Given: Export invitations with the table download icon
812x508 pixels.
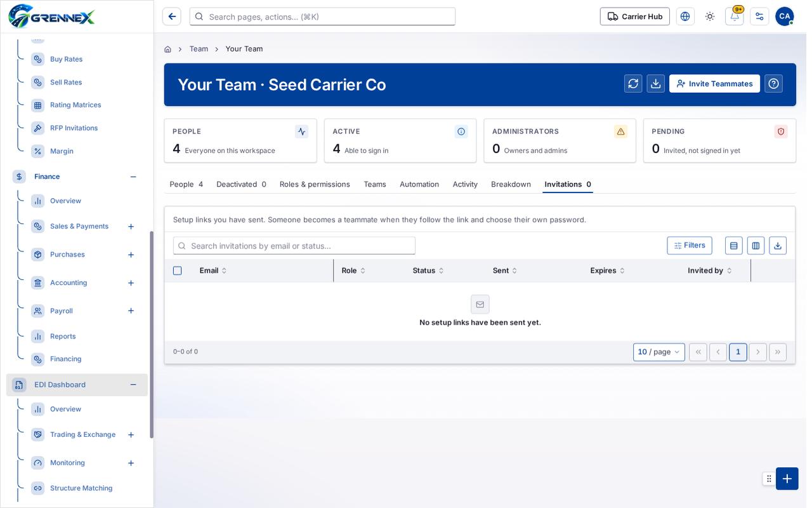Looking at the screenshot, I should pos(778,246).
